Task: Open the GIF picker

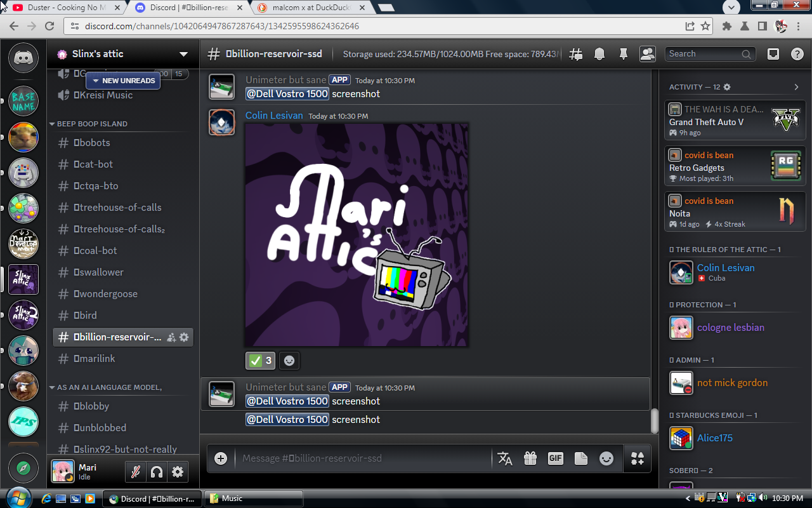Action: (556, 458)
